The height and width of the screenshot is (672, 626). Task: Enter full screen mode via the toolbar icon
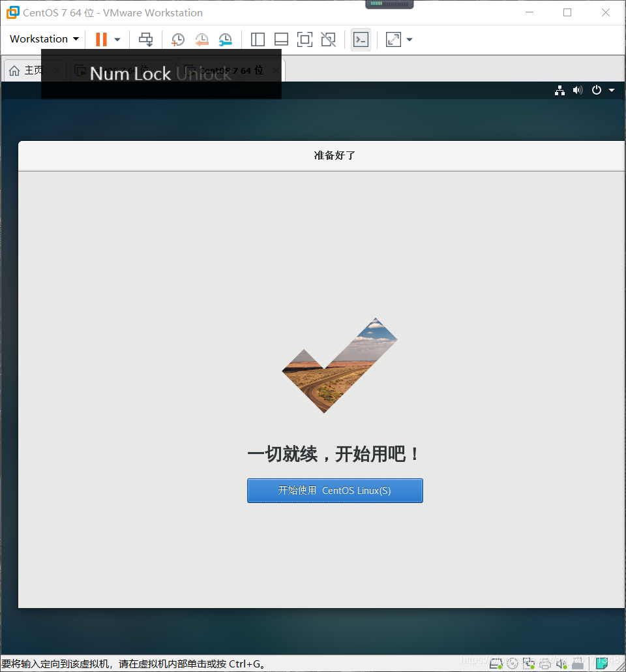(305, 39)
